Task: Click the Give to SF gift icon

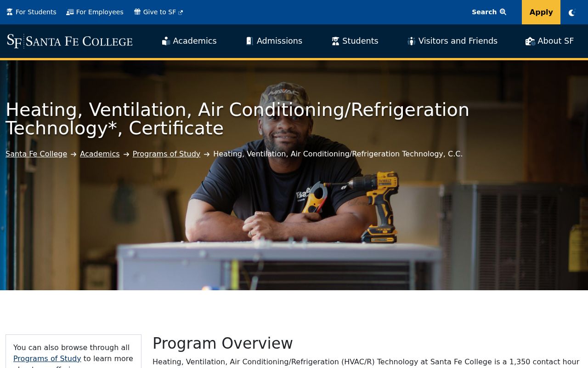Action: click(x=137, y=12)
